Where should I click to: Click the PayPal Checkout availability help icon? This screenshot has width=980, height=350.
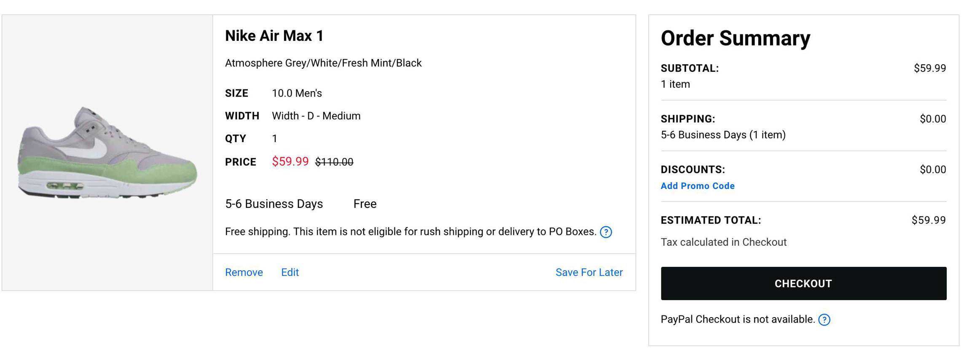[824, 320]
